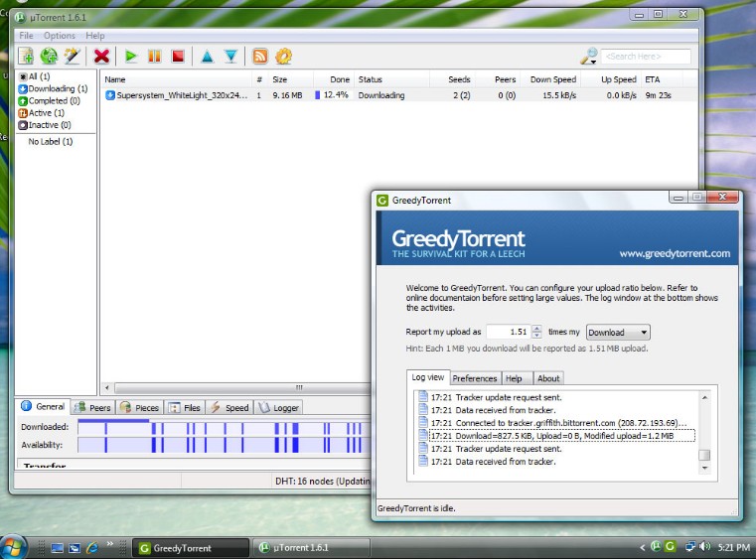756x560 pixels.
Task: Click the uTorrent horizontal scrollbar thumb
Action: 242,387
